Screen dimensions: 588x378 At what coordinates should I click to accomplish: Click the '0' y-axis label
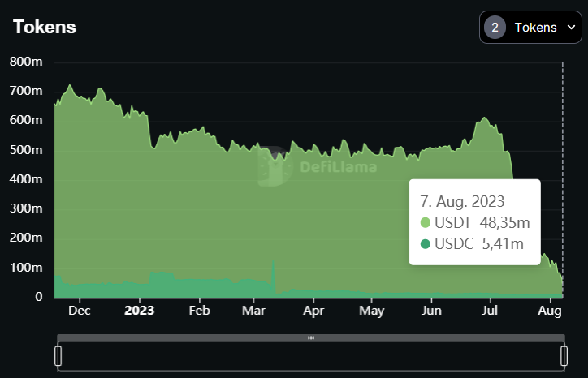39,297
